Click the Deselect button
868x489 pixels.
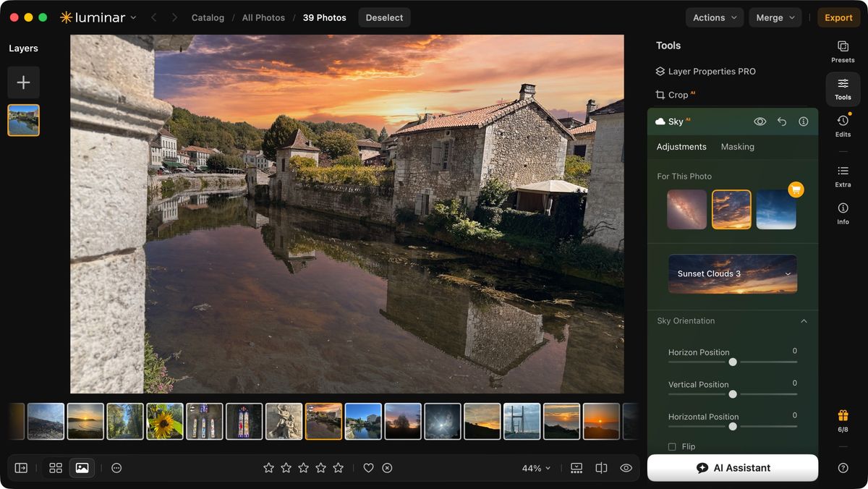tap(384, 17)
